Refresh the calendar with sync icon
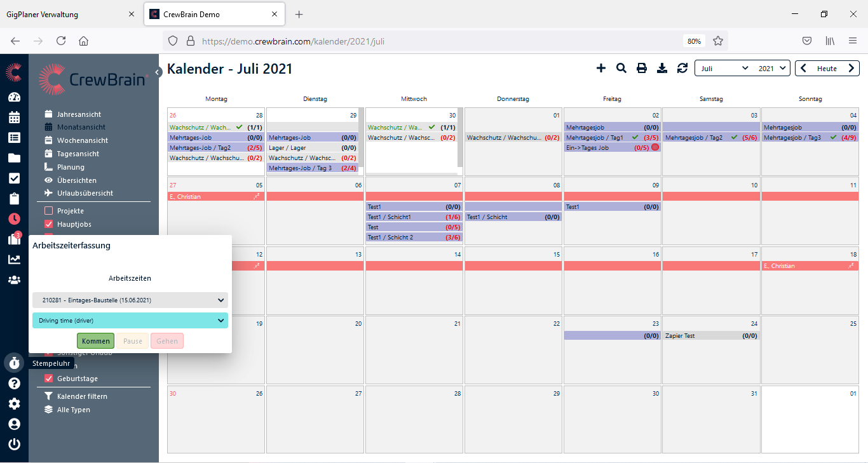Viewport: 868px width, 463px height. click(x=682, y=68)
